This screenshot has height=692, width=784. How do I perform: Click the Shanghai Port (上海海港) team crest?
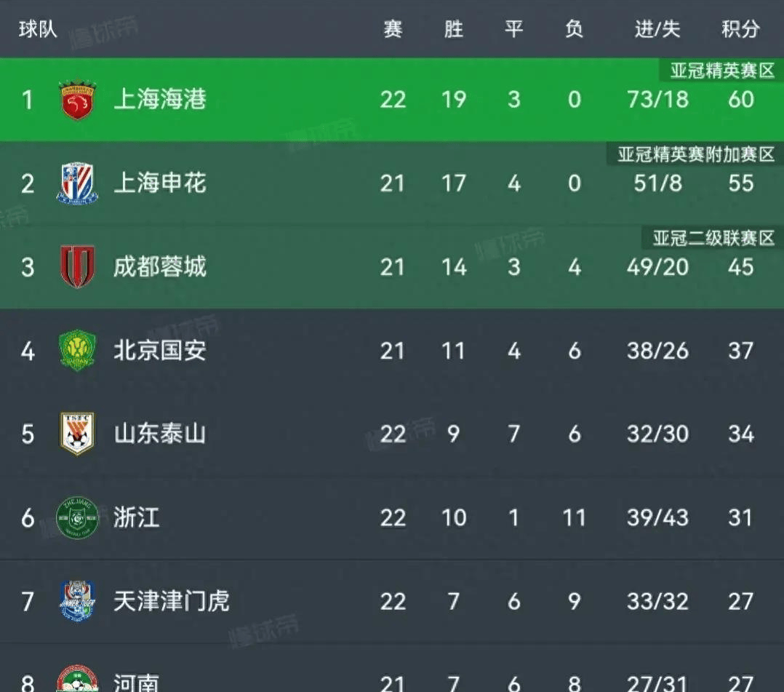tap(77, 100)
